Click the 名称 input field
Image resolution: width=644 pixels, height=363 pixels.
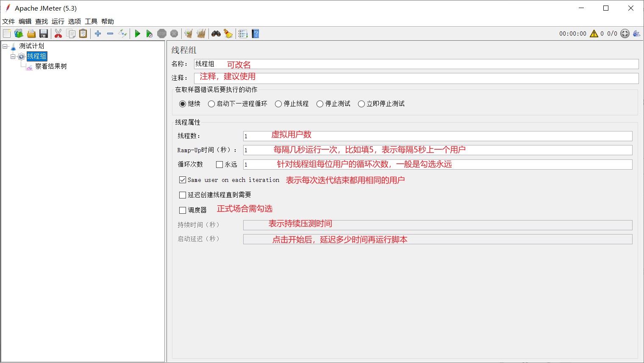416,64
